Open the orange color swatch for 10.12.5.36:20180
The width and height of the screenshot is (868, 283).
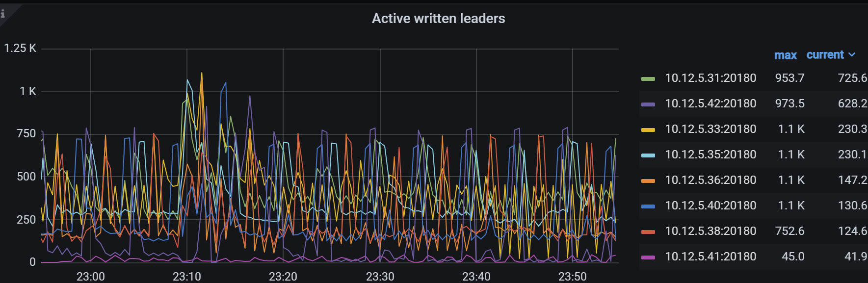point(648,180)
